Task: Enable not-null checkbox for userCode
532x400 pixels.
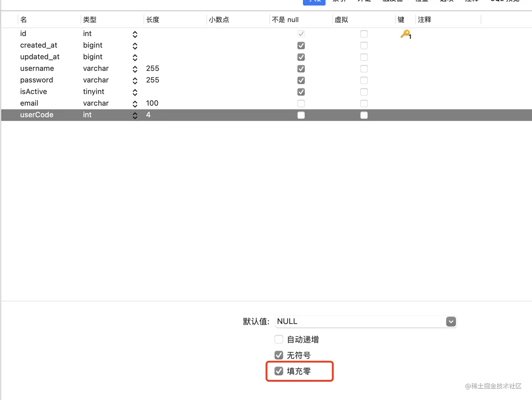Action: pos(301,115)
